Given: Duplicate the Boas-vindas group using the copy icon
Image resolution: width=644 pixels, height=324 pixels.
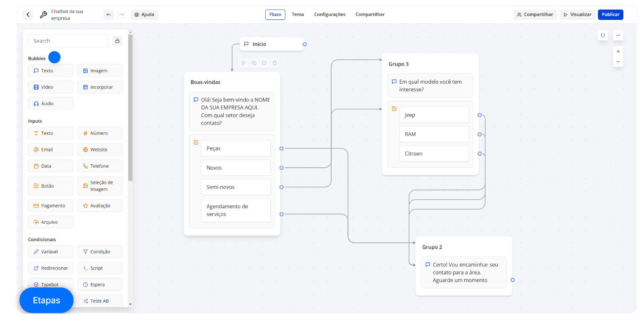Looking at the screenshot, I should tap(254, 63).
